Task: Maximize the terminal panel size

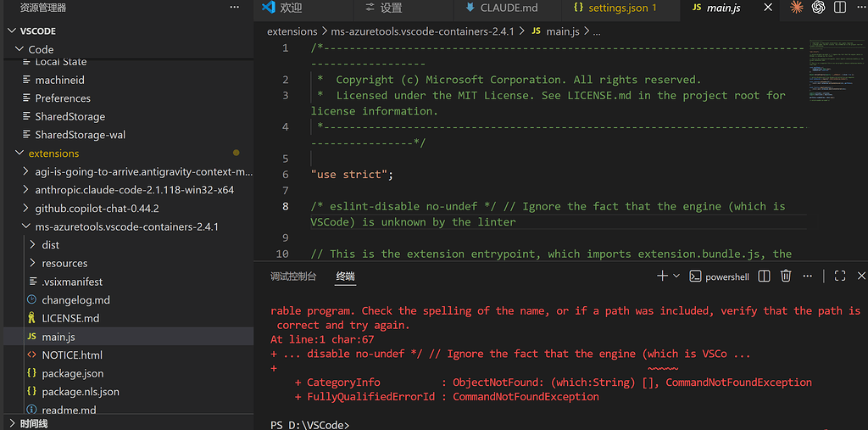Action: click(x=840, y=276)
